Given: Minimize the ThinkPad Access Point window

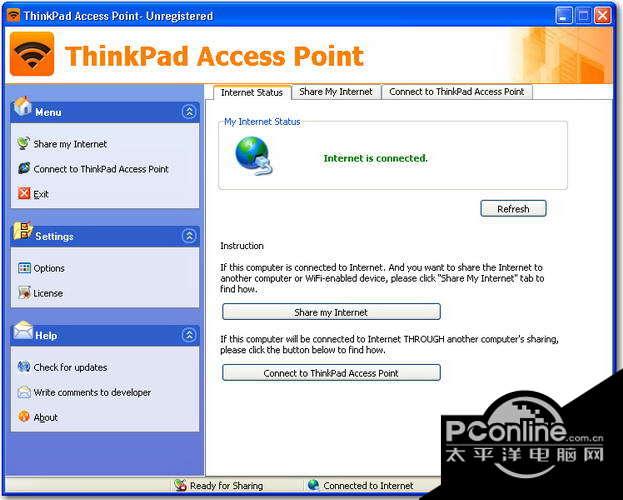Looking at the screenshot, I should point(563,16).
